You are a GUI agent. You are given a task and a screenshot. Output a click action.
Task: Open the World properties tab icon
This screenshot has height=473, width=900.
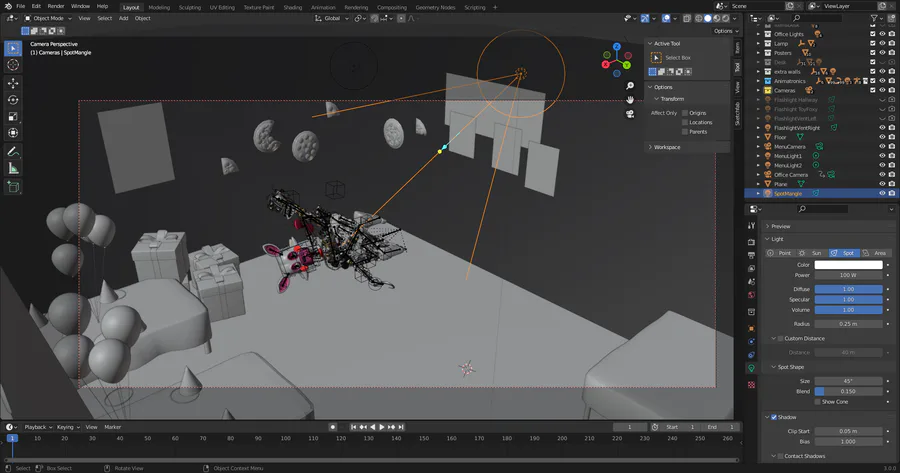pyautogui.click(x=751, y=295)
